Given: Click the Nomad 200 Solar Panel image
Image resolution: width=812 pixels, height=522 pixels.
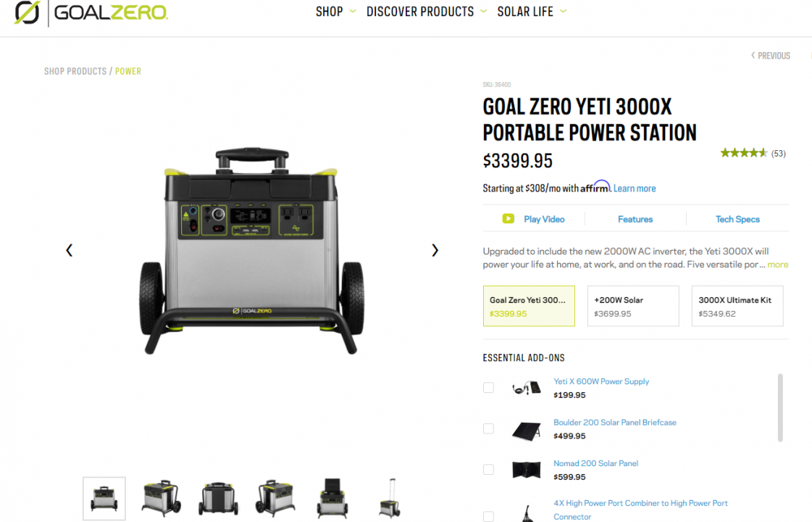Looking at the screenshot, I should tap(526, 470).
